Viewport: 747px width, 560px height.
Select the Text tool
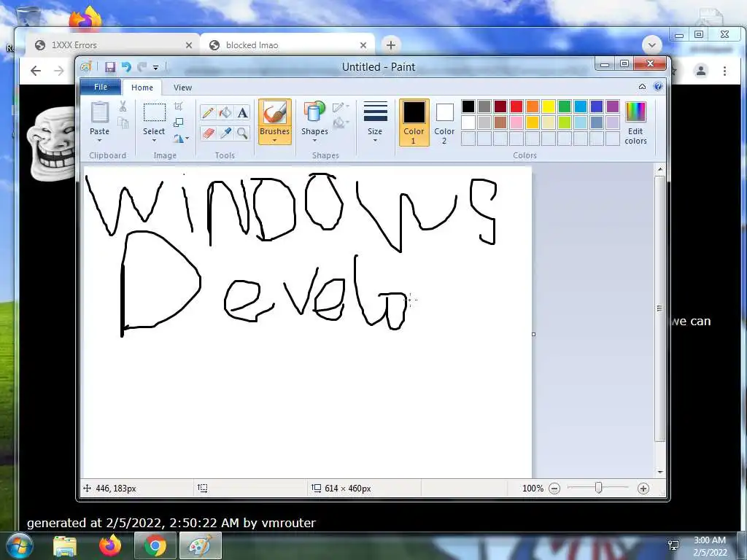coord(242,113)
